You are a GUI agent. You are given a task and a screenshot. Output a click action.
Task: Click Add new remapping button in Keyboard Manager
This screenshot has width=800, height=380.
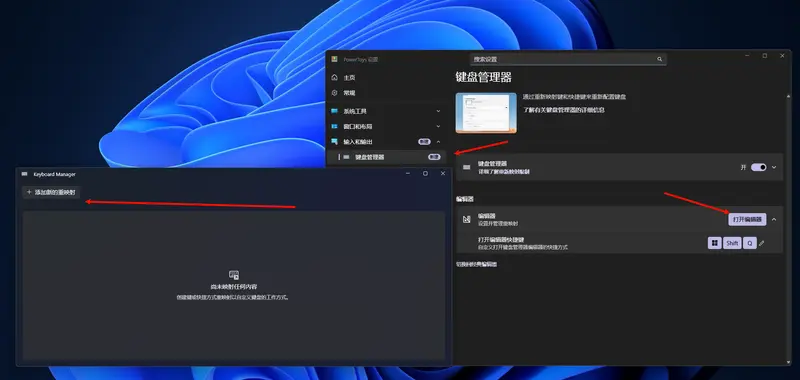pos(51,192)
